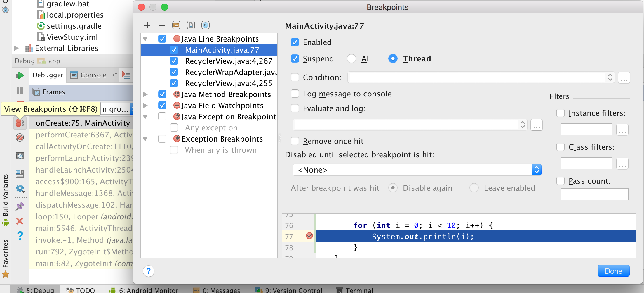Open help via the blue question mark in the dialog

(x=149, y=271)
